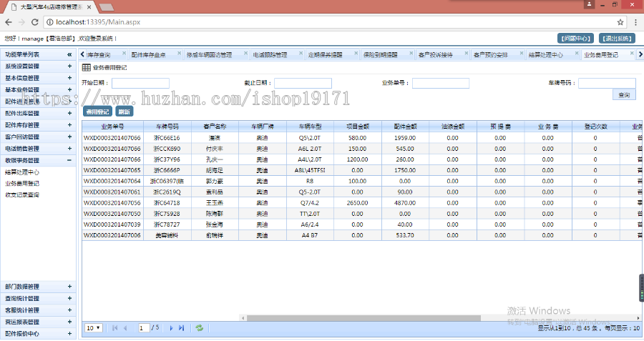Image resolution: width=644 pixels, height=341 pixels.
Task: Open the page size dropdown showing 10
Action: point(93,327)
